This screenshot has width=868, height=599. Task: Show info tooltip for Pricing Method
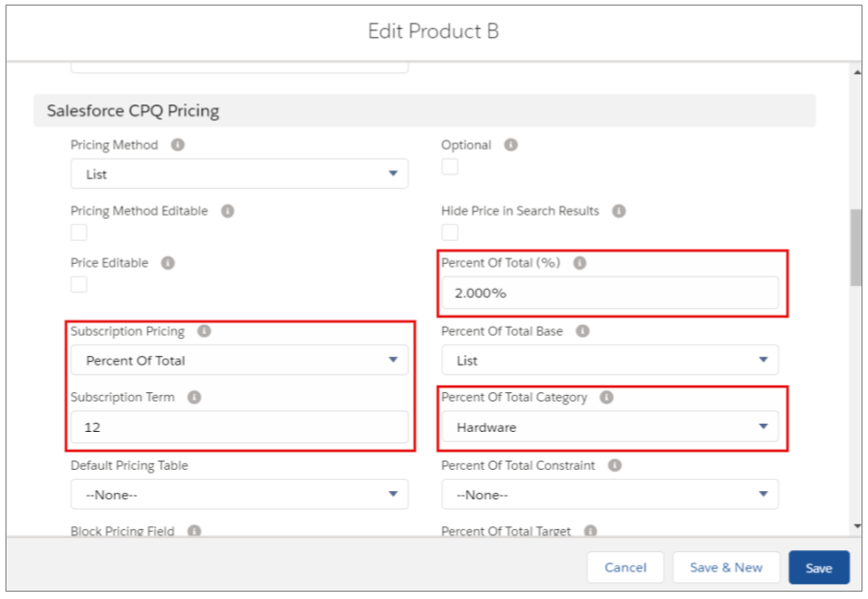(178, 145)
